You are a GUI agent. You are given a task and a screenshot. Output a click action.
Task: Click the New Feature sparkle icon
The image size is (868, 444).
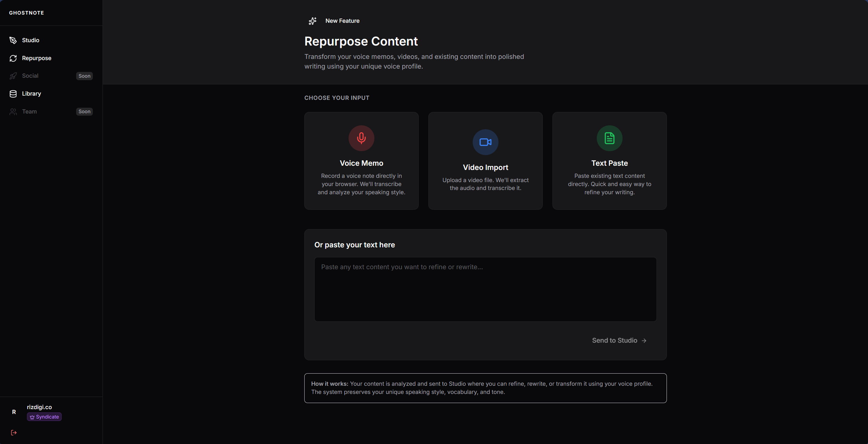[x=312, y=21]
